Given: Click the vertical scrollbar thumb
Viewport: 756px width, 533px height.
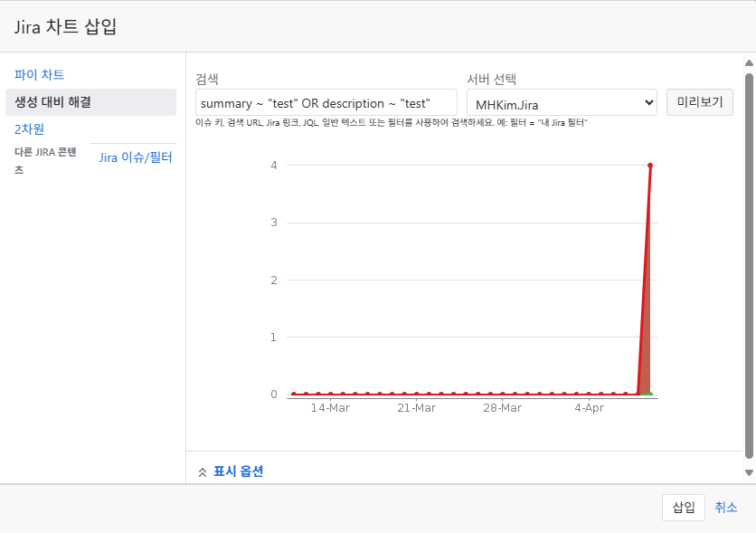Looking at the screenshot, I should coord(749,265).
